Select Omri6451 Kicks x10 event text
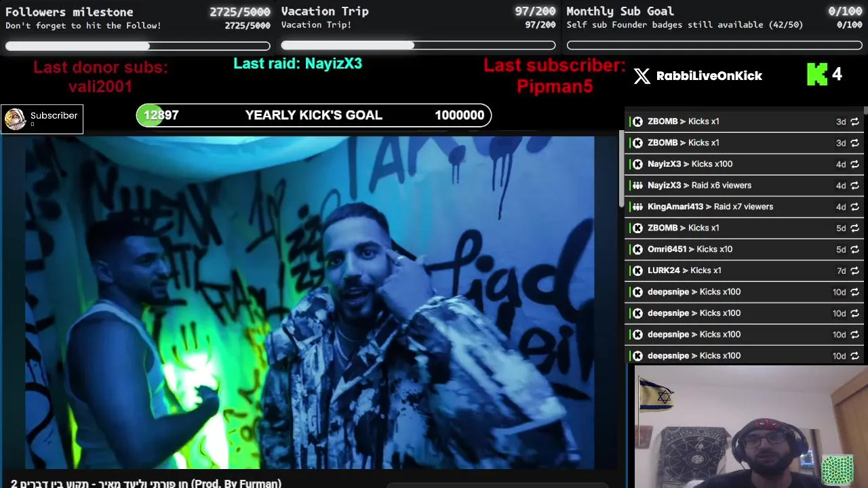868x488 pixels. click(x=690, y=249)
